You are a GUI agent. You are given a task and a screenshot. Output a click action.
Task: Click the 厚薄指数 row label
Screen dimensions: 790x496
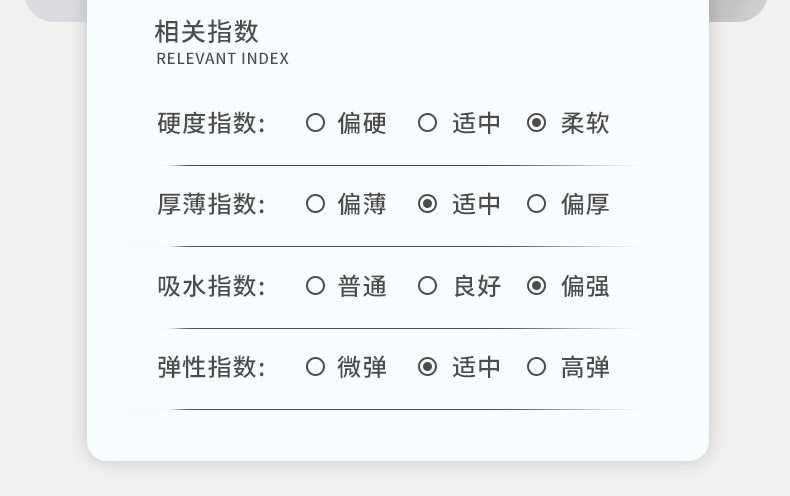point(211,204)
